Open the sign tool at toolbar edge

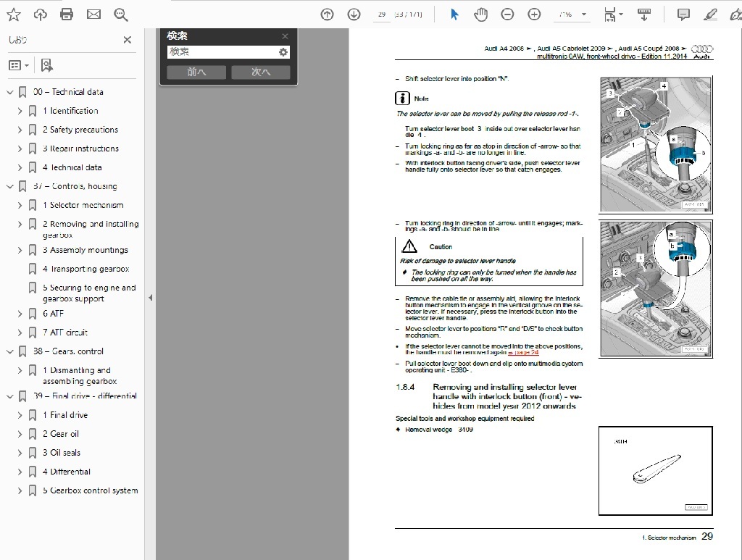coord(736,14)
